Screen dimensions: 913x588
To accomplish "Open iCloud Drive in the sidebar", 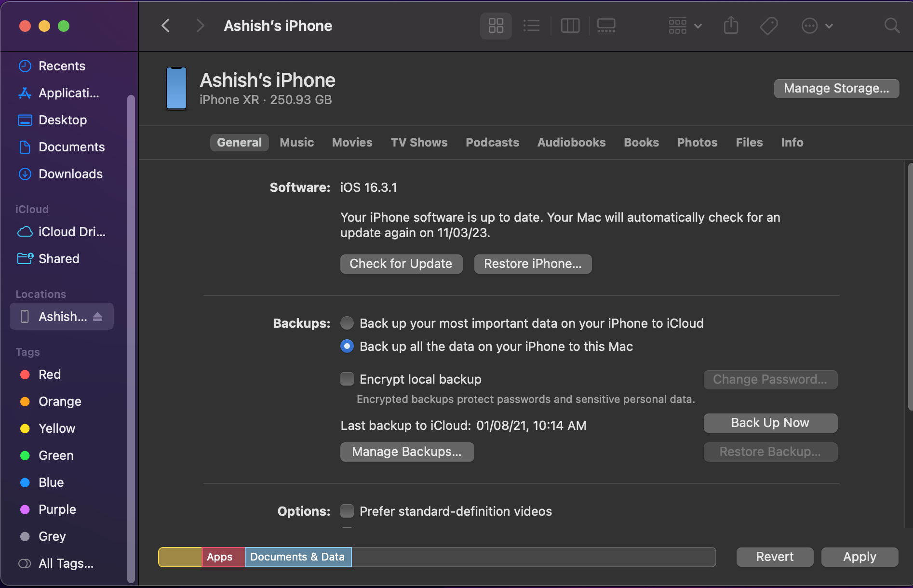I will (x=62, y=232).
